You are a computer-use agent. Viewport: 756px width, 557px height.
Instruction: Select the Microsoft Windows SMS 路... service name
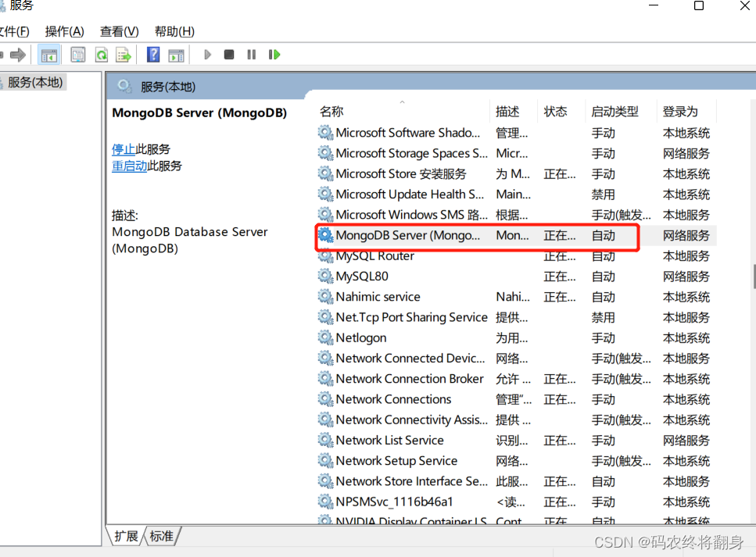[411, 215]
